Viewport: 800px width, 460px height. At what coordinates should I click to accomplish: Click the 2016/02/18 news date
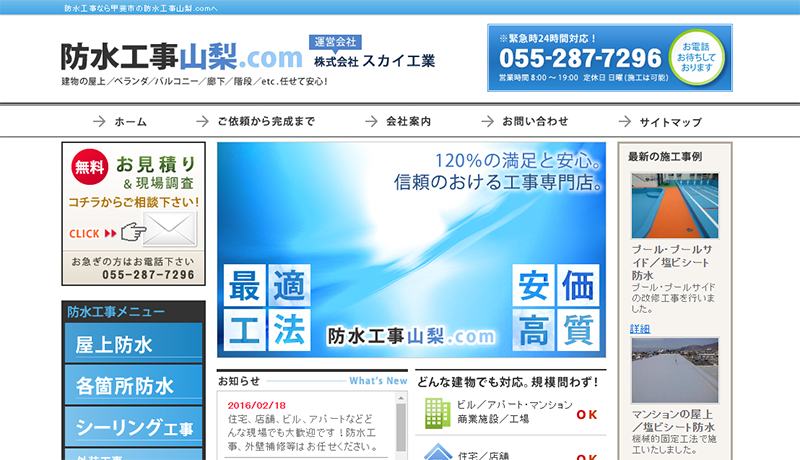point(257,405)
